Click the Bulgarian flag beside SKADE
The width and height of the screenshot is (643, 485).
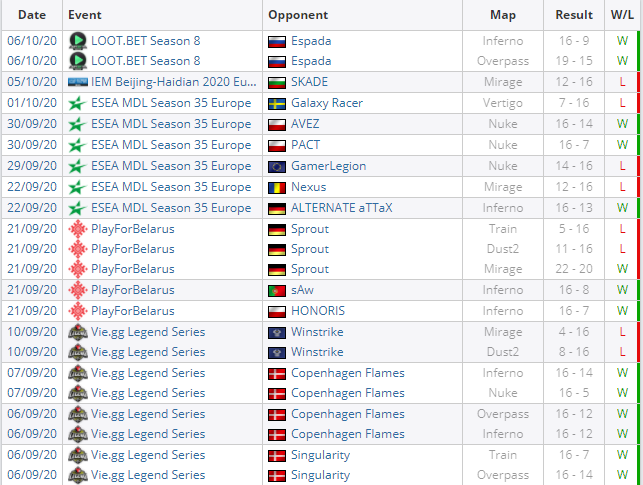point(278,82)
